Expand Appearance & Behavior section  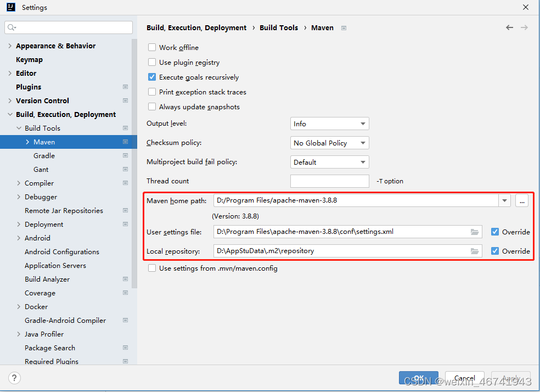pyautogui.click(x=10, y=46)
